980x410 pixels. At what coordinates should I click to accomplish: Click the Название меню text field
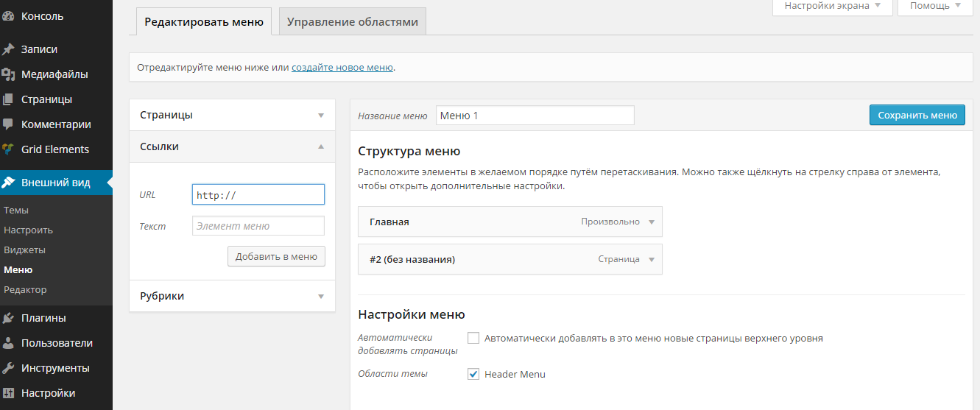[535, 116]
